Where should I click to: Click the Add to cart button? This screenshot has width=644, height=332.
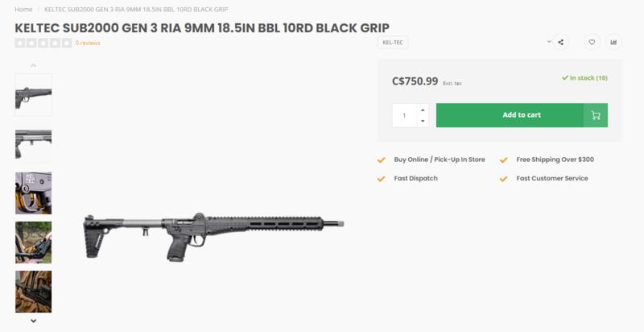coord(509,115)
